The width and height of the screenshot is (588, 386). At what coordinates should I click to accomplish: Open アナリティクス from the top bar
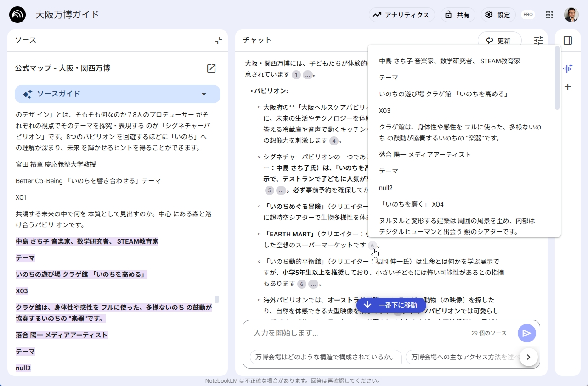click(401, 15)
